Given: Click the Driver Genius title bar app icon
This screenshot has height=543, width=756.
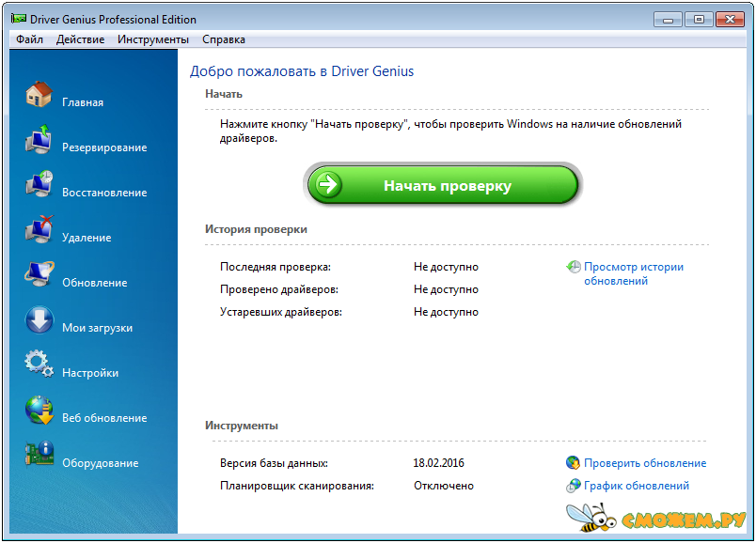Looking at the screenshot, I should pyautogui.click(x=19, y=20).
